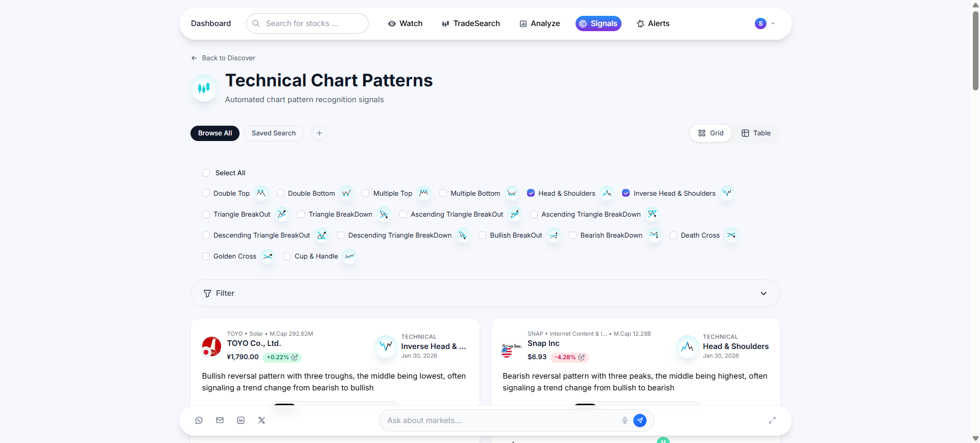Open the user profile dropdown
980x443 pixels.
click(765, 24)
